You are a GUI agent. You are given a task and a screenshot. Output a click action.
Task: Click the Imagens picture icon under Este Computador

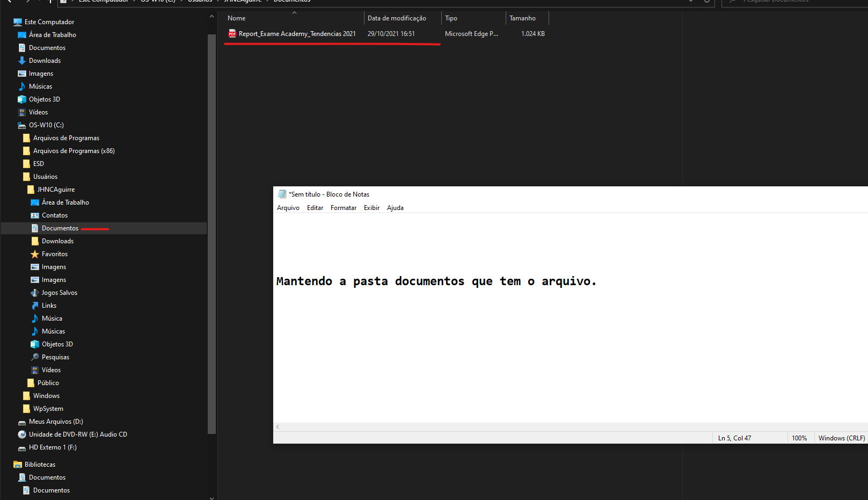22,74
